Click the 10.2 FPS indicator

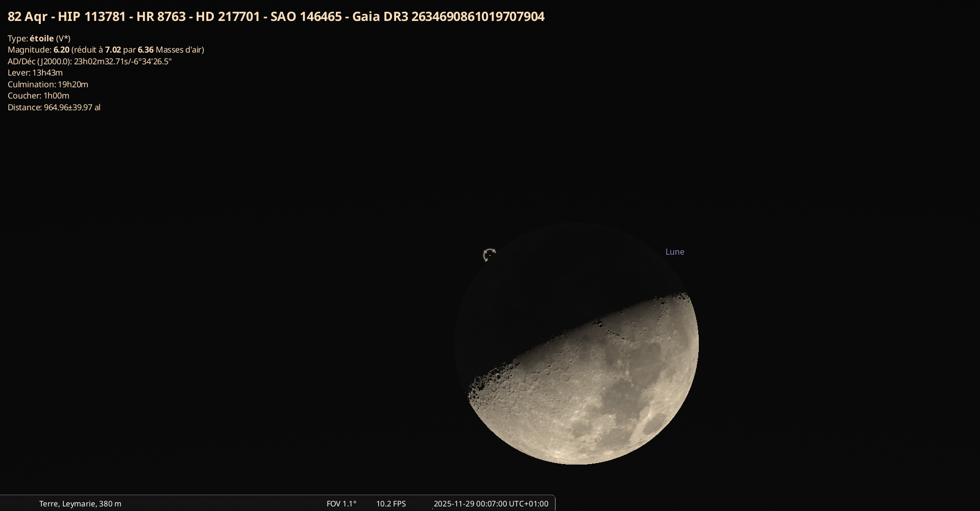(391, 503)
